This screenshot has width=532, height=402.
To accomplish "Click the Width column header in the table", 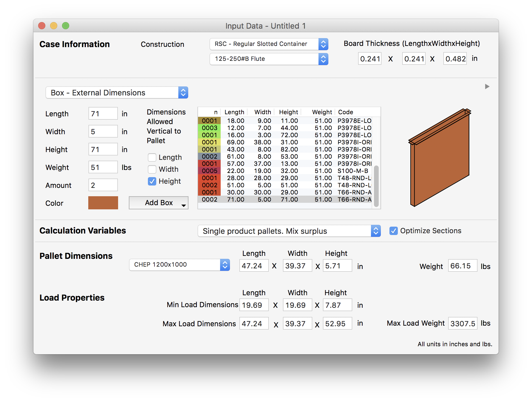I will [x=261, y=112].
